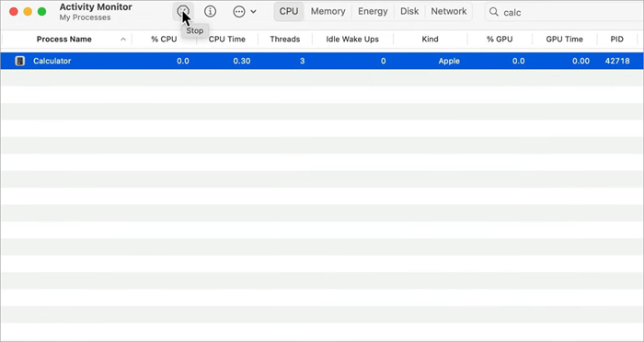Sort by CPU Time column header
Screen dimensions: 644x342
pyautogui.click(x=227, y=40)
